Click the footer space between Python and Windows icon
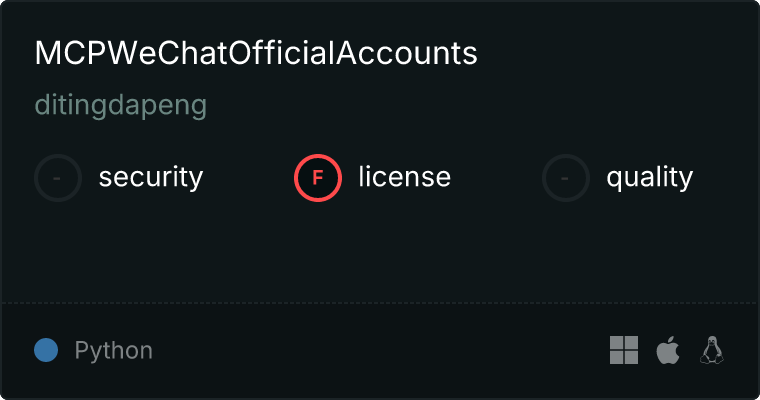 pos(380,350)
